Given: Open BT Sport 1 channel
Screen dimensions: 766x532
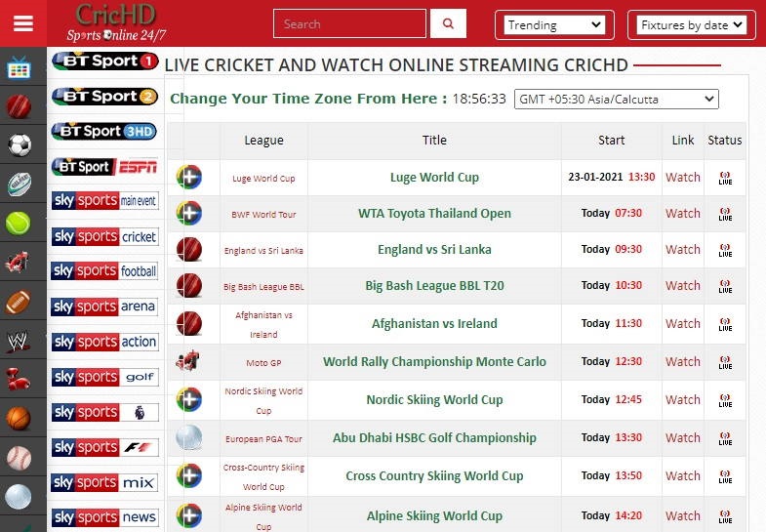Looking at the screenshot, I should coord(105,61).
